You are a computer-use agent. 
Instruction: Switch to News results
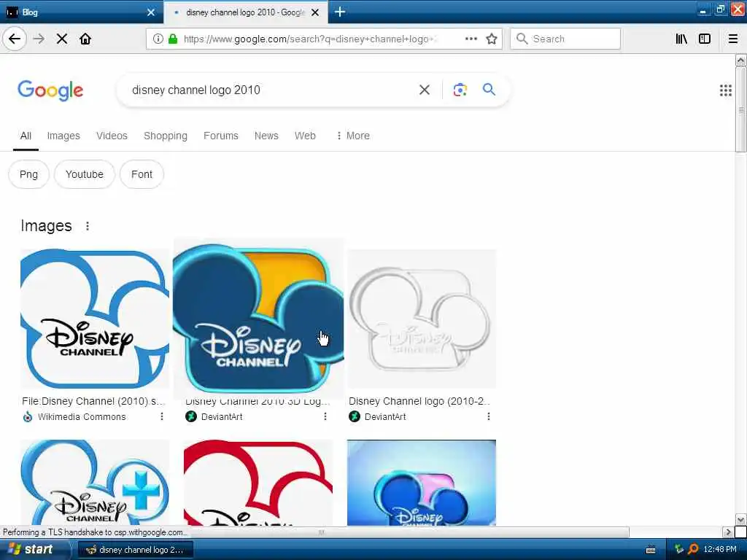(266, 136)
